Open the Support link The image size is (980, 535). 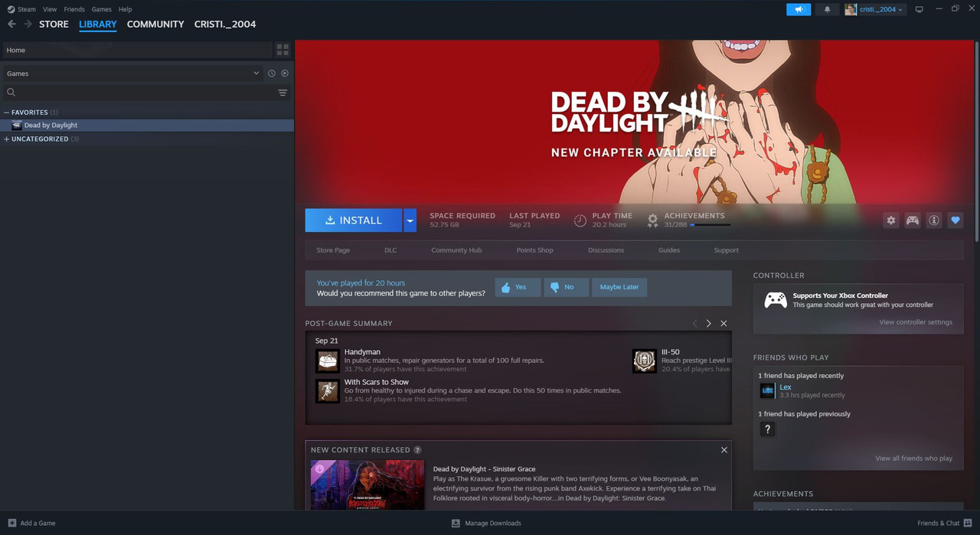click(x=726, y=250)
